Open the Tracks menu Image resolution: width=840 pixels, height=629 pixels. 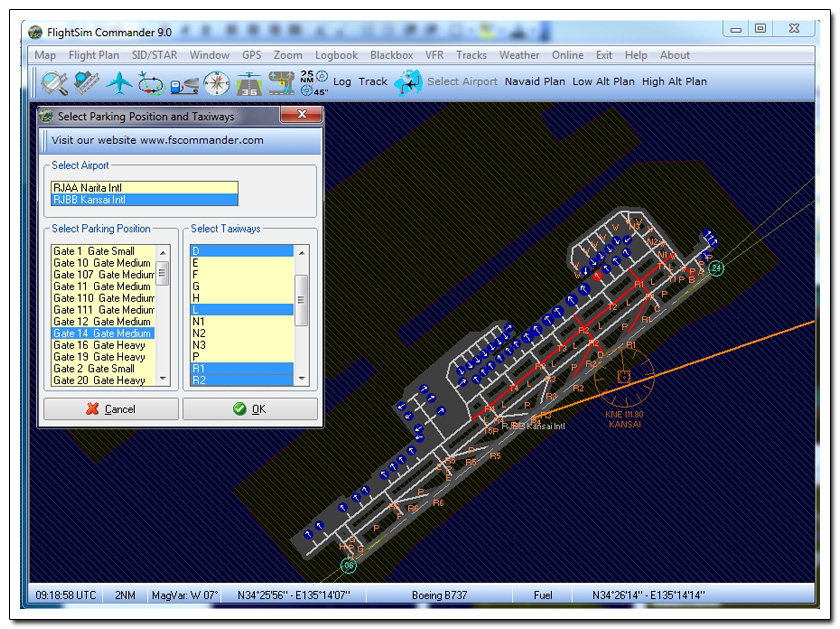pos(471,55)
